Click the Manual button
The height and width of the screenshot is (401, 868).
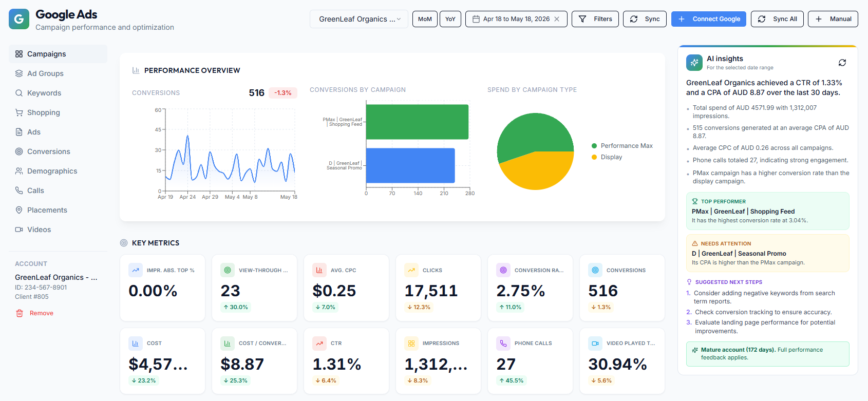point(833,19)
